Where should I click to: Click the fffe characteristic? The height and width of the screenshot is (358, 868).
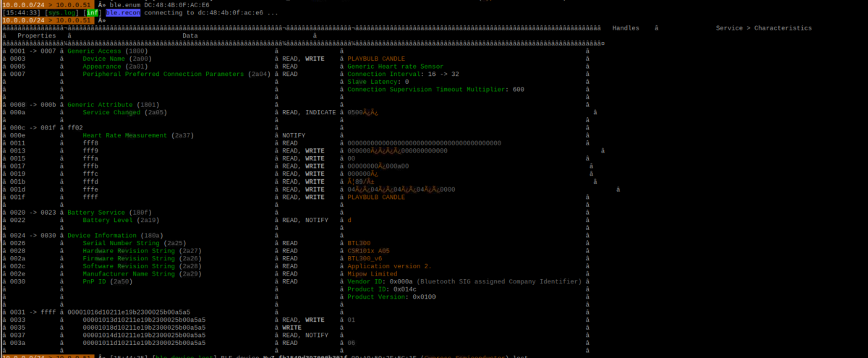[90, 189]
